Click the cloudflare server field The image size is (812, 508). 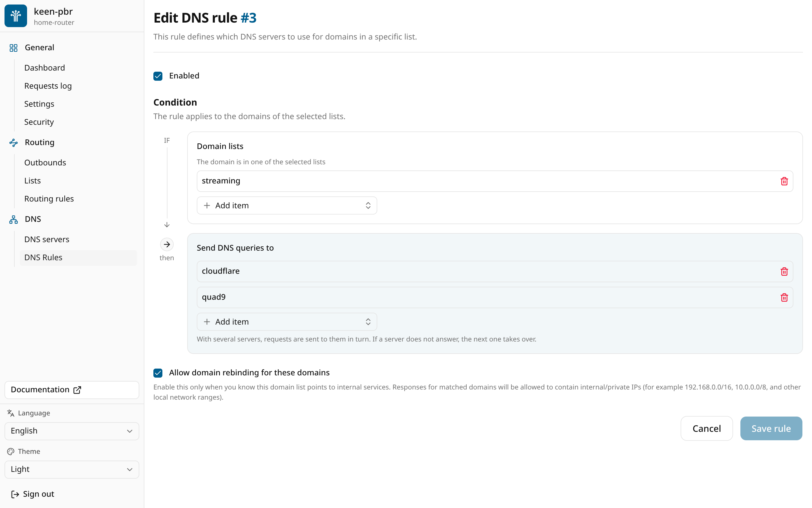point(495,271)
